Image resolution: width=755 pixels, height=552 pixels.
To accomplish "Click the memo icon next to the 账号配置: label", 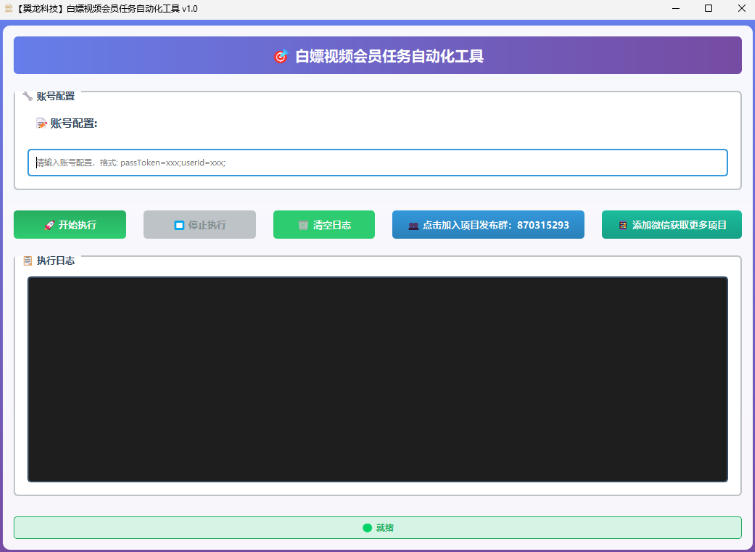I will (41, 124).
